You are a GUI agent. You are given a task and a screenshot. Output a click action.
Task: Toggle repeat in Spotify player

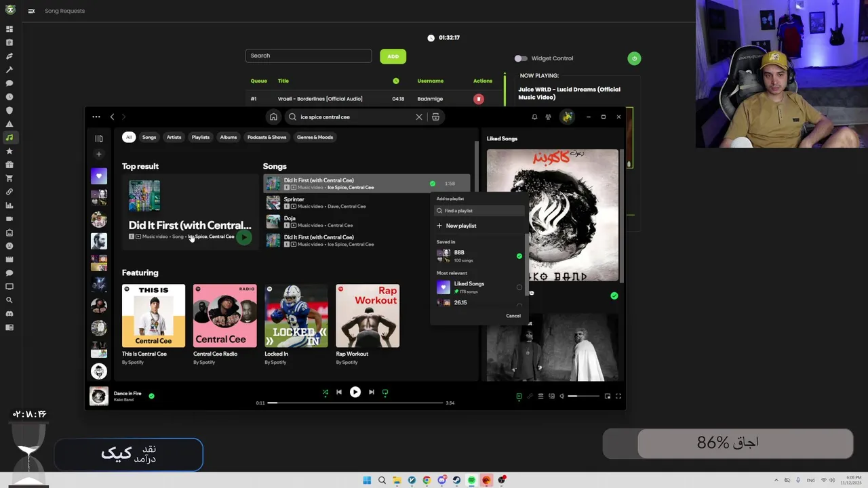pyautogui.click(x=385, y=392)
